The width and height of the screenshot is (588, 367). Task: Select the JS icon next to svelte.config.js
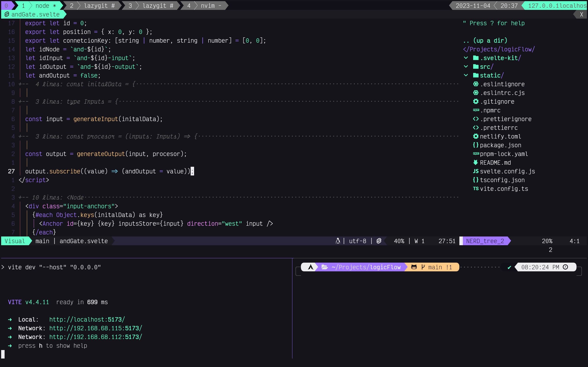[x=476, y=171]
